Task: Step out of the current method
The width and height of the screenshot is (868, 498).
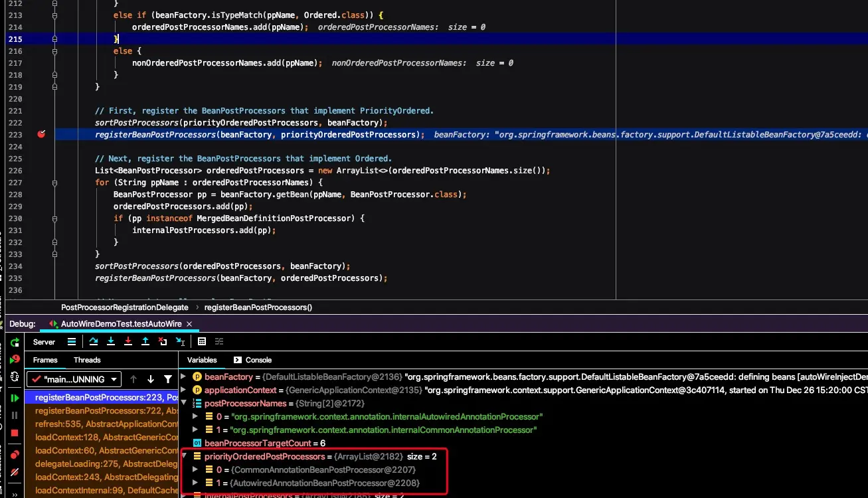Action: coord(145,341)
